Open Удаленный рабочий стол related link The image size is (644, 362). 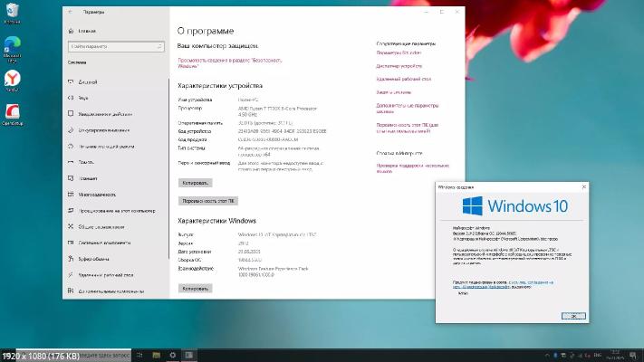pos(404,79)
